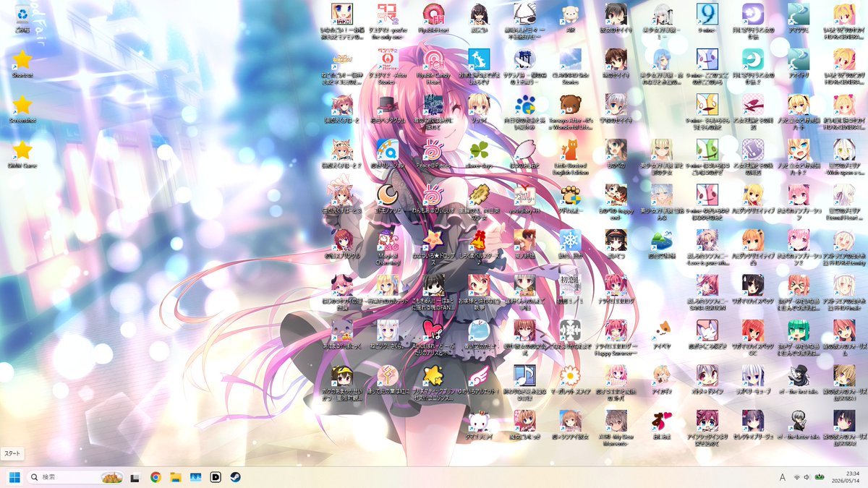Launch Google Chrome from the taskbar
The width and height of the screenshot is (868, 488).
[x=155, y=477]
